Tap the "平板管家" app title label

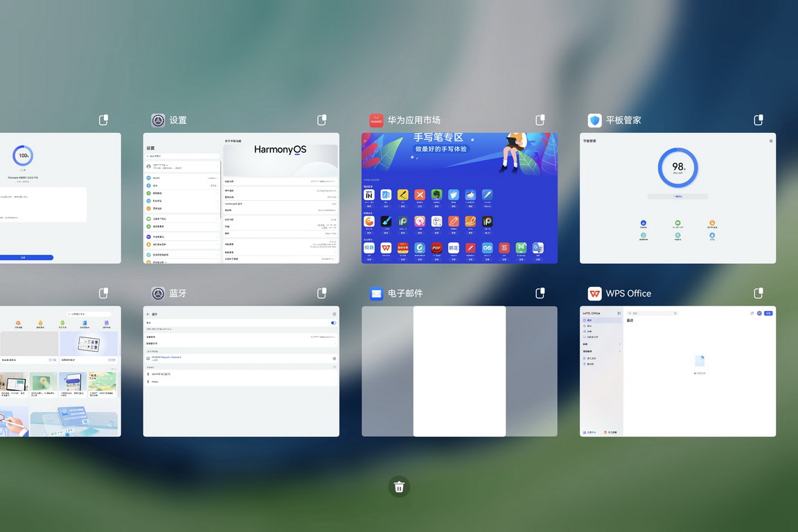tap(623, 120)
